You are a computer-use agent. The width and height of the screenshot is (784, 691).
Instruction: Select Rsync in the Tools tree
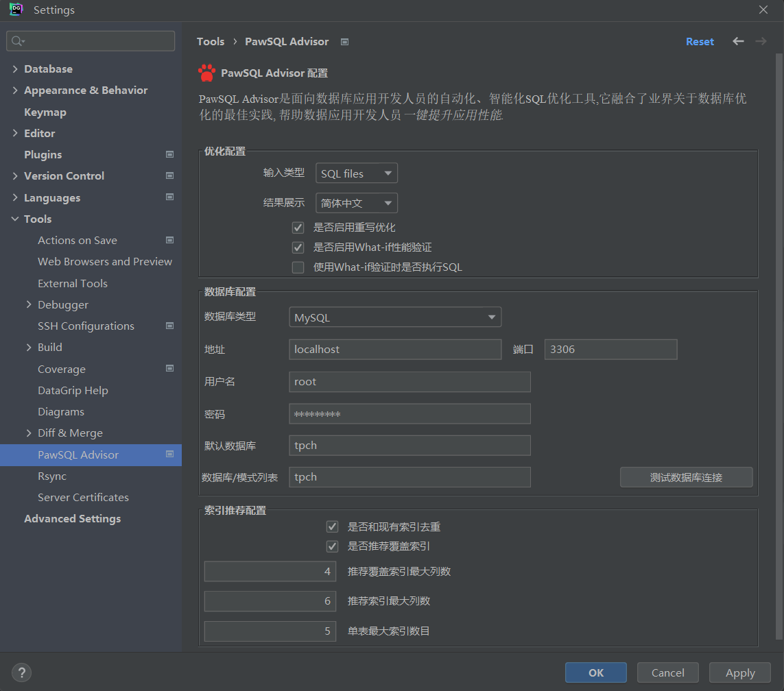click(52, 476)
